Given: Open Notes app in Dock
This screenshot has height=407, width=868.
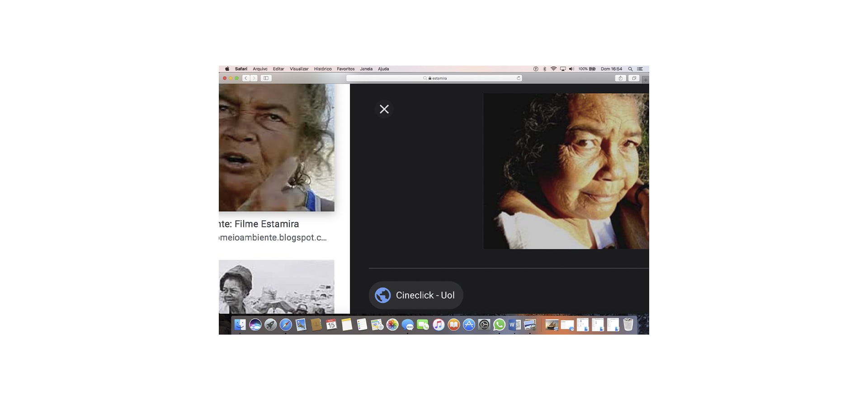Looking at the screenshot, I should tap(347, 325).
